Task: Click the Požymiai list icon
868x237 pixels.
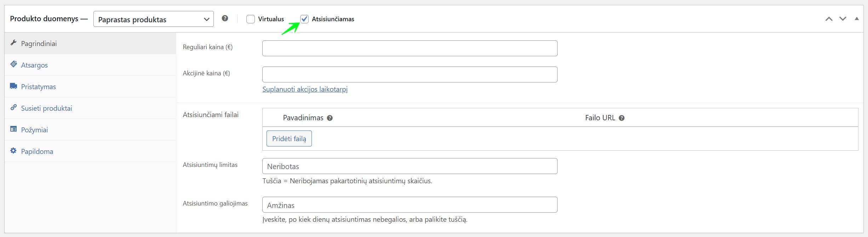Action: click(13, 129)
